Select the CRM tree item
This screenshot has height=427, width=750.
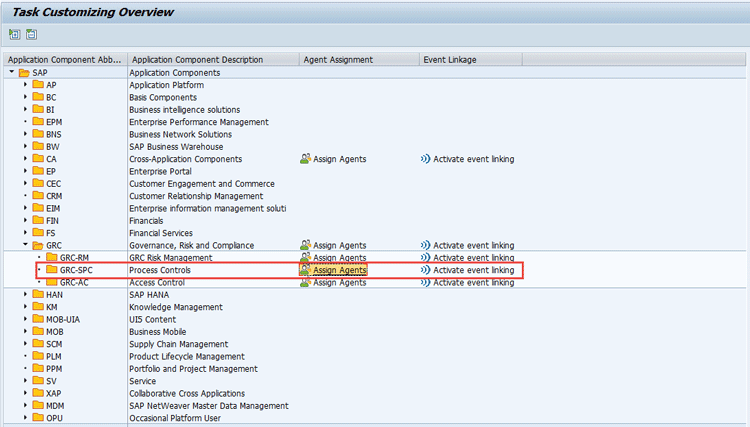[55, 196]
